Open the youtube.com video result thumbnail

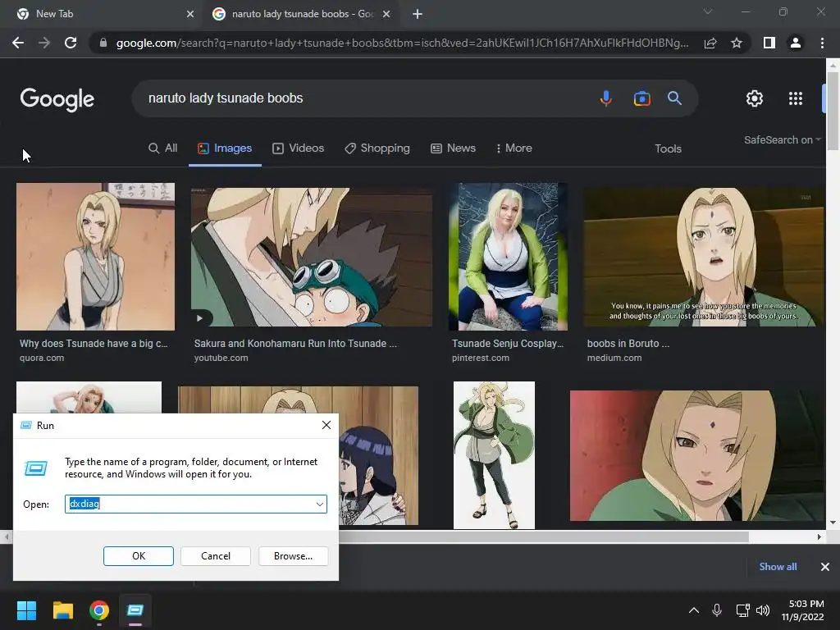click(x=311, y=257)
